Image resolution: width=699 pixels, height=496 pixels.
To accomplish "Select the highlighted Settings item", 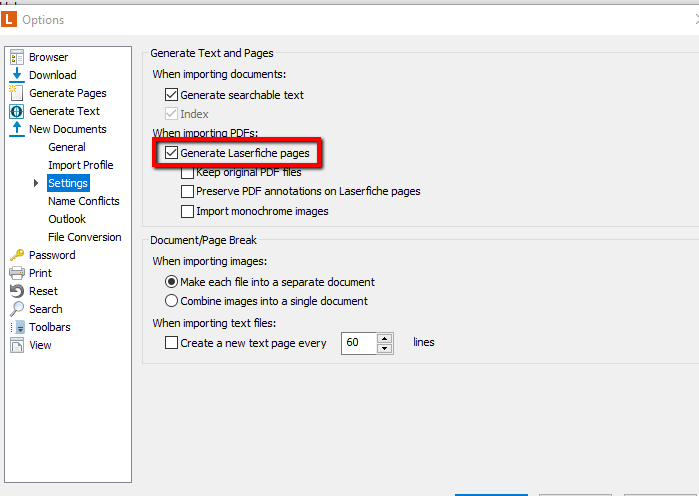I will click(68, 183).
